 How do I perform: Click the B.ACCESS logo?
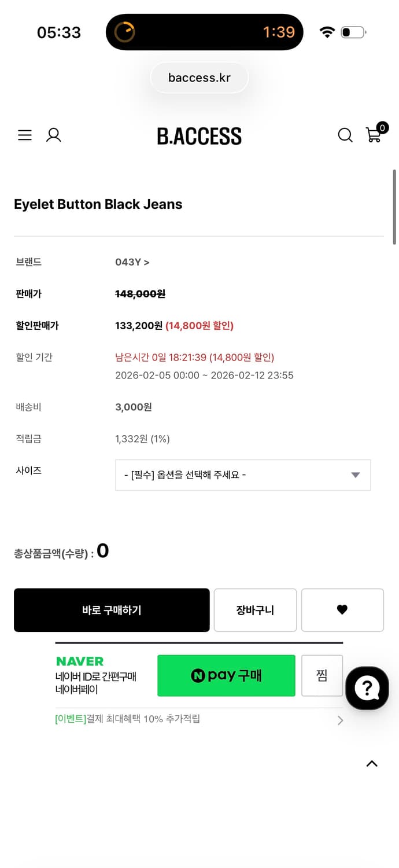point(199,136)
